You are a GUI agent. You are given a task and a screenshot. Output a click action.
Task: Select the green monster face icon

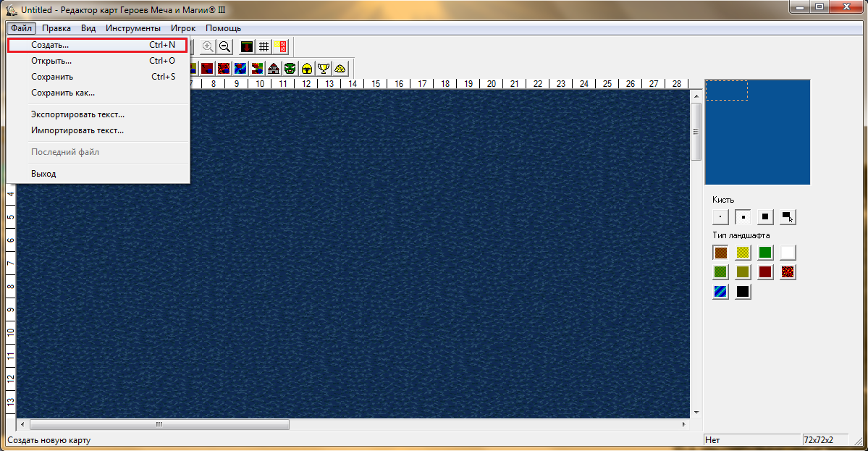[290, 69]
